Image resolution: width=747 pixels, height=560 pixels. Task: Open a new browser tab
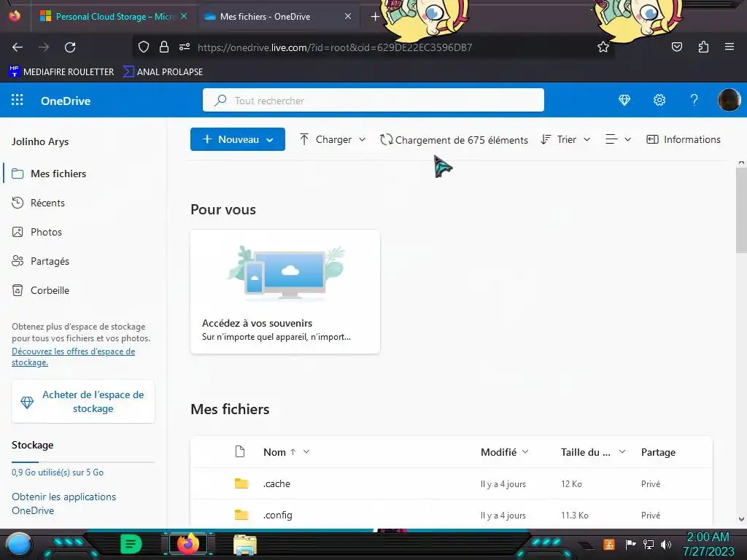click(x=375, y=17)
